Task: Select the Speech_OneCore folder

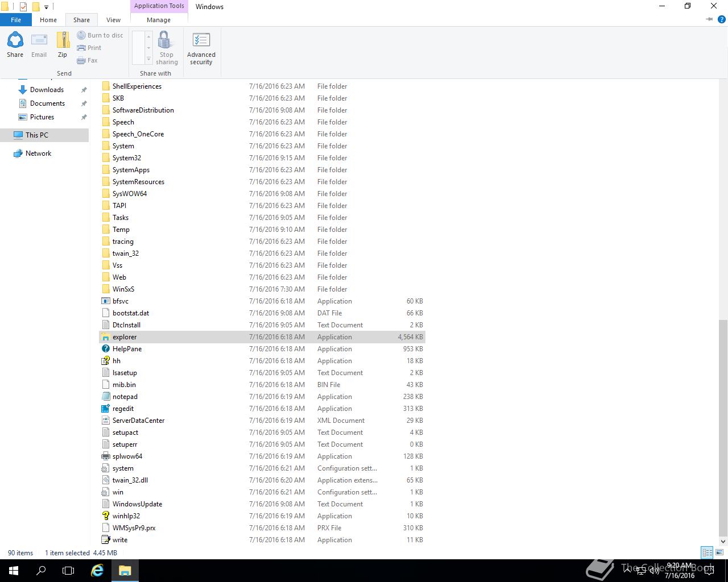Action: (x=262, y=134)
